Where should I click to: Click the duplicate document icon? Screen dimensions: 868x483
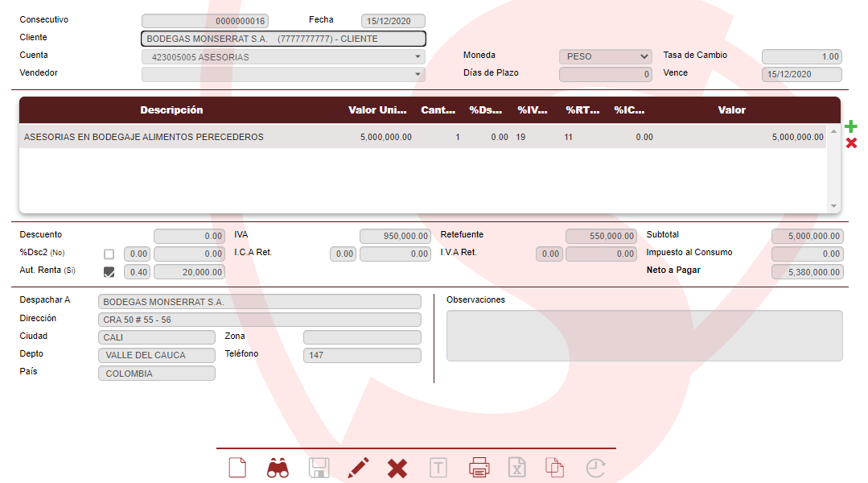[x=554, y=468]
